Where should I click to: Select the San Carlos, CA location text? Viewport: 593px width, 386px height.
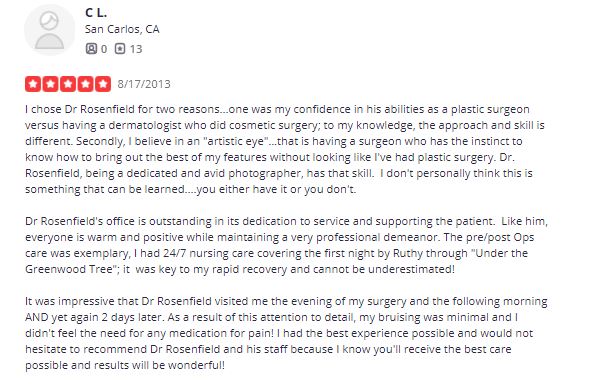coord(122,29)
